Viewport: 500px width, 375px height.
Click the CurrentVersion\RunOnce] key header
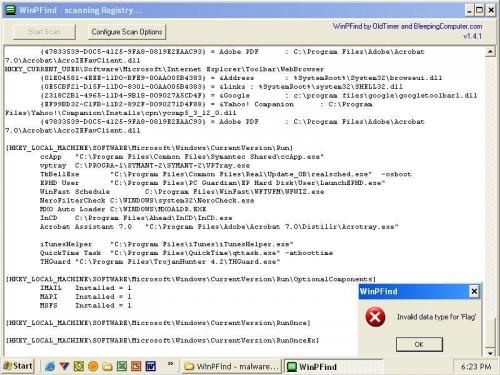tap(158, 323)
